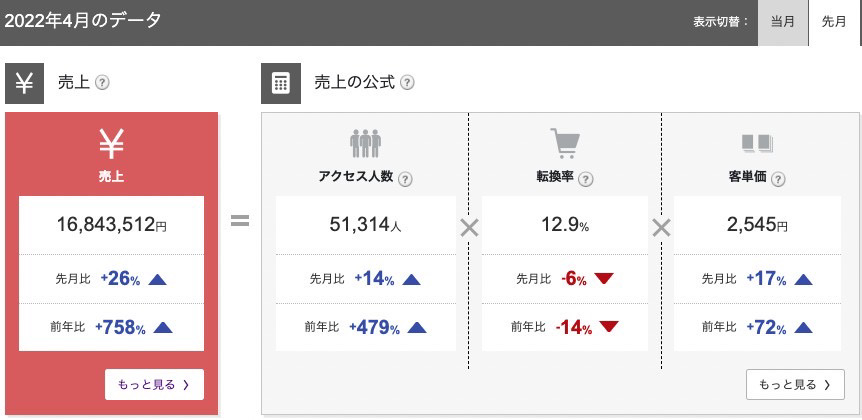Click the red down arrow beside -14%
This screenshot has height=420, width=862.
pyautogui.click(x=609, y=326)
